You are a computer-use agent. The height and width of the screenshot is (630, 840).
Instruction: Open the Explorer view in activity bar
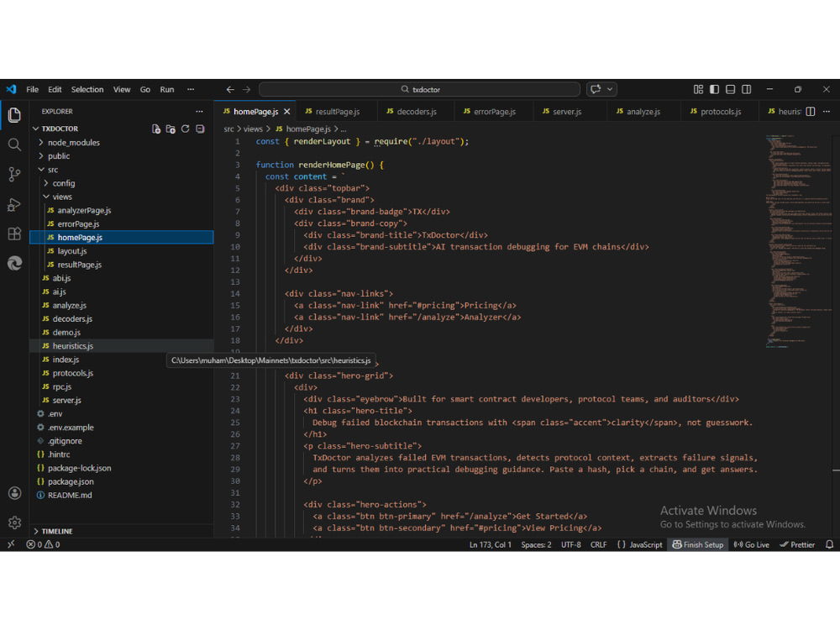tap(14, 114)
